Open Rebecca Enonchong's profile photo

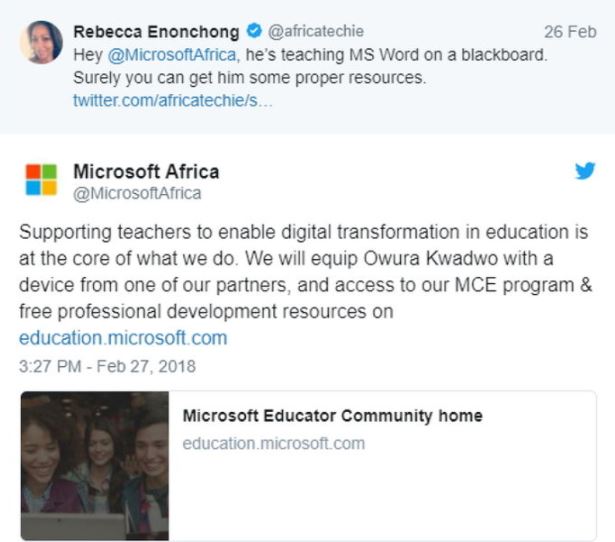(x=41, y=42)
